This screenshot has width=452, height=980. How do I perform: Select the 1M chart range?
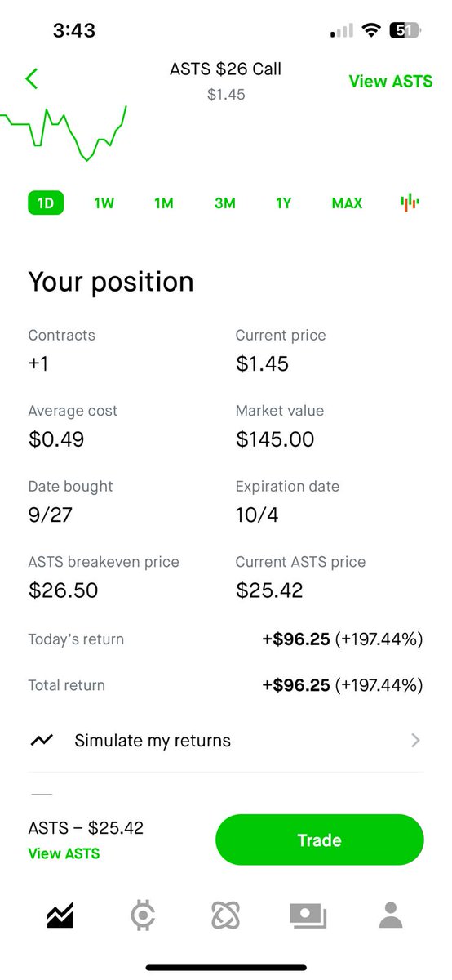click(x=164, y=203)
